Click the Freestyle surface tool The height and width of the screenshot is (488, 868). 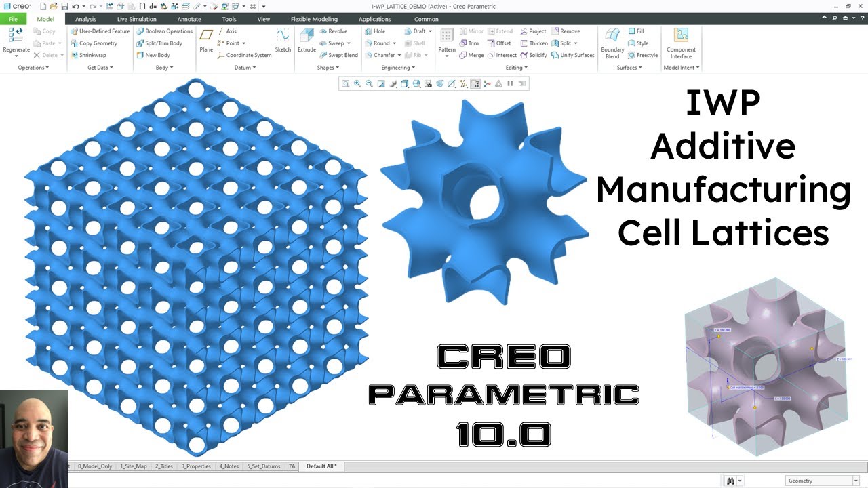(642, 56)
